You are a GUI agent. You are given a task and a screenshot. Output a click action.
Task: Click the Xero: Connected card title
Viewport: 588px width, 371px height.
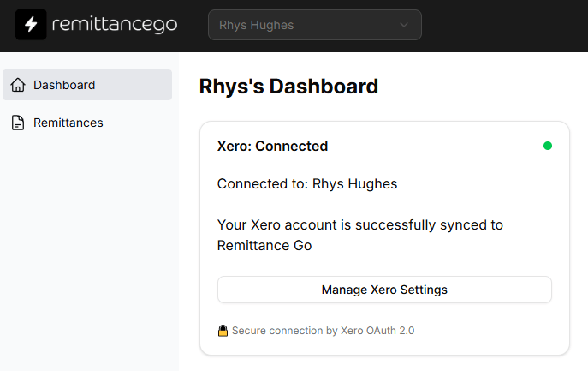click(272, 146)
